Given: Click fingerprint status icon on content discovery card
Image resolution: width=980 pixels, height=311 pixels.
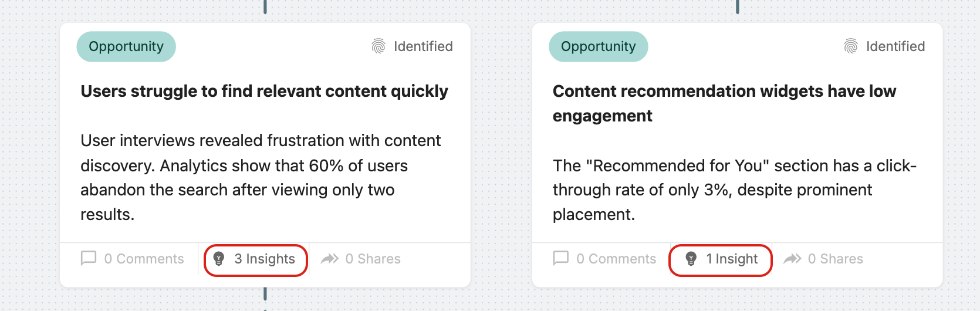Looking at the screenshot, I should tap(379, 46).
